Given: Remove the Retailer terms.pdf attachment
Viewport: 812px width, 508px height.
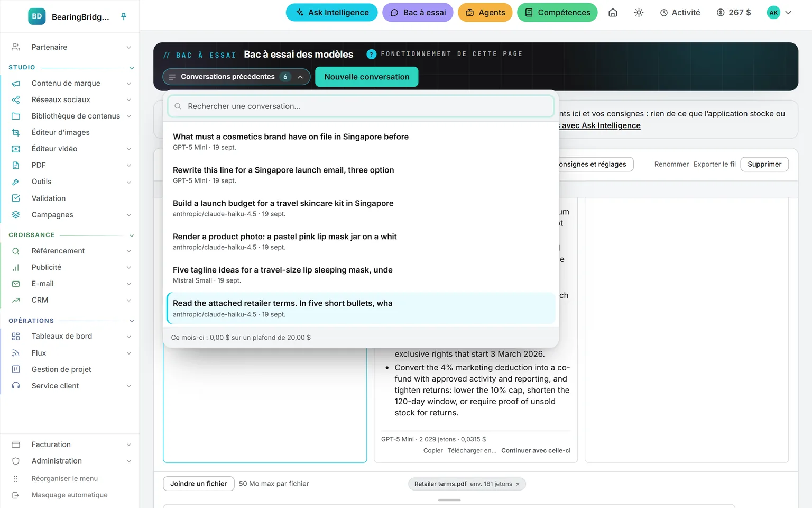Looking at the screenshot, I should pos(518,484).
